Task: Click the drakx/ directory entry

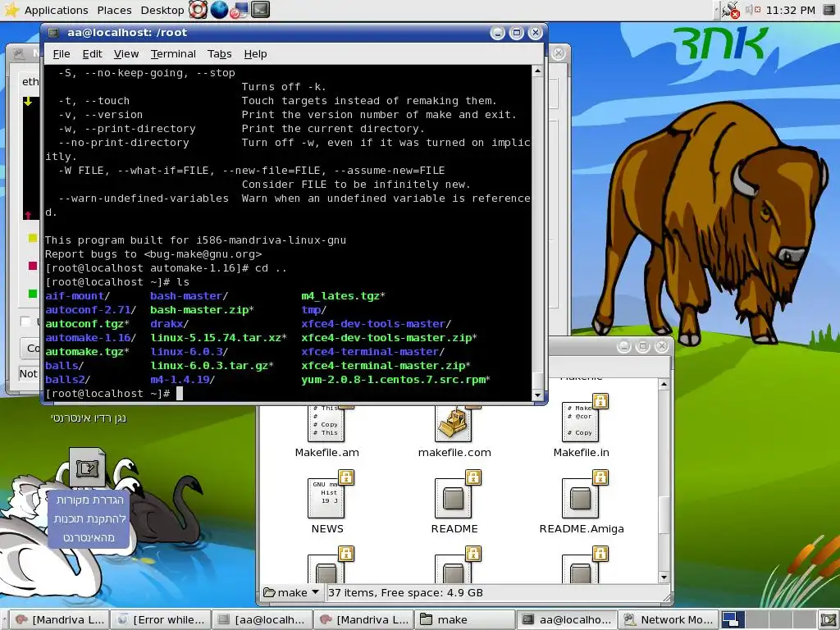Action: (169, 323)
